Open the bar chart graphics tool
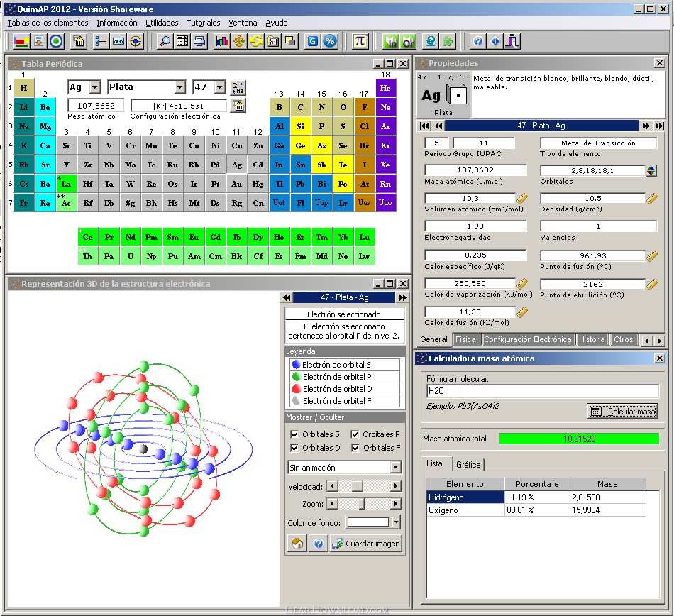Screen dimensions: 674x616 [222, 41]
